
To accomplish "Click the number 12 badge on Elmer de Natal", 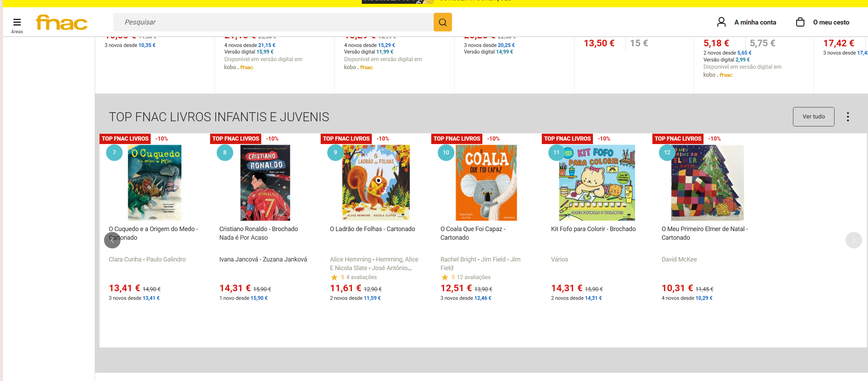I will tap(667, 152).
